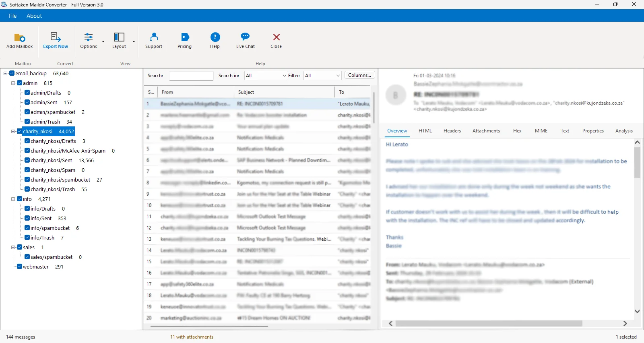Open the Pricing tag icon
Image resolution: width=644 pixels, height=343 pixels.
point(185,37)
